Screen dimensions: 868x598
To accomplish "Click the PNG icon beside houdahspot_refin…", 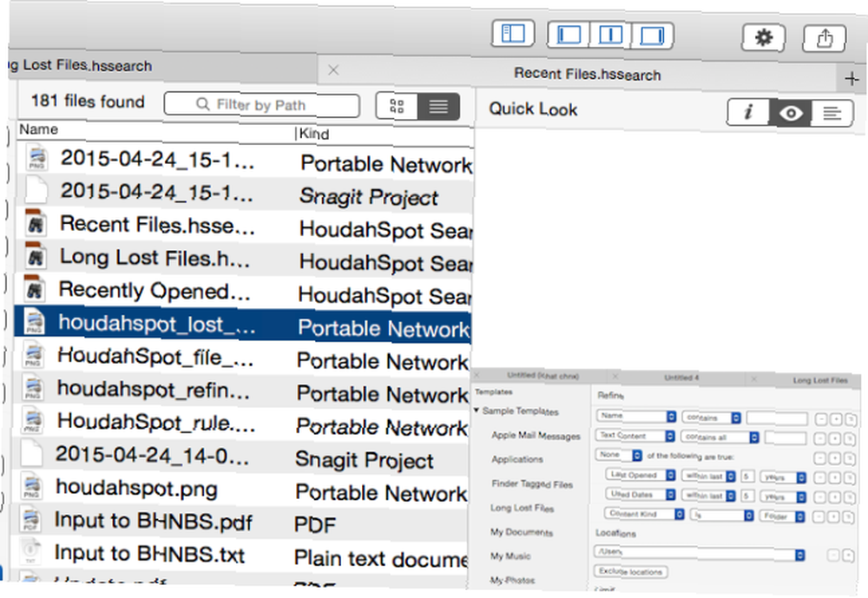I will (33, 386).
